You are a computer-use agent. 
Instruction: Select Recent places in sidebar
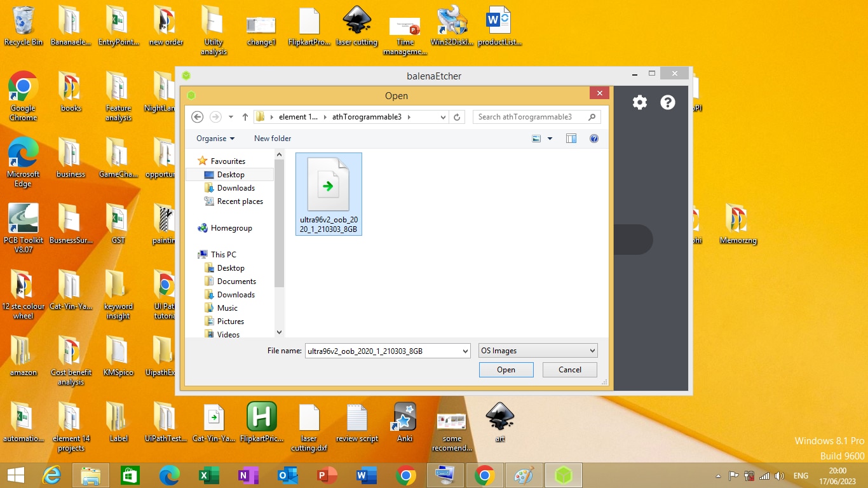point(240,201)
